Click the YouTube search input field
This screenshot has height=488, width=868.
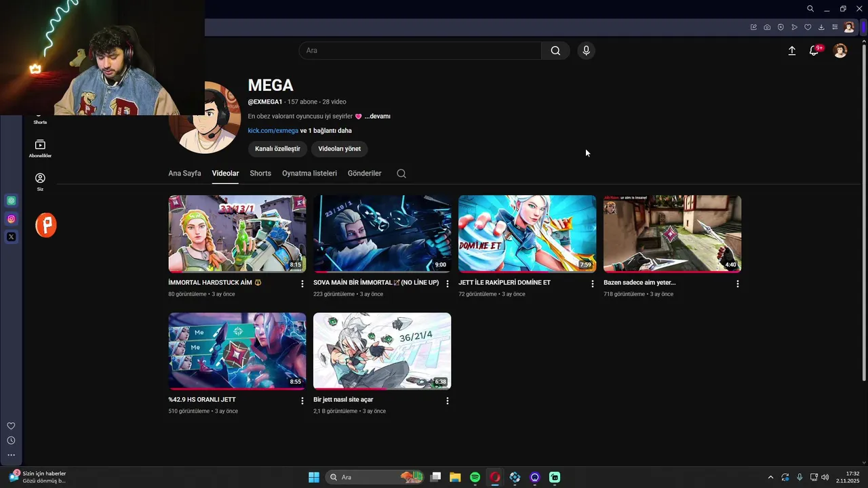tap(420, 51)
